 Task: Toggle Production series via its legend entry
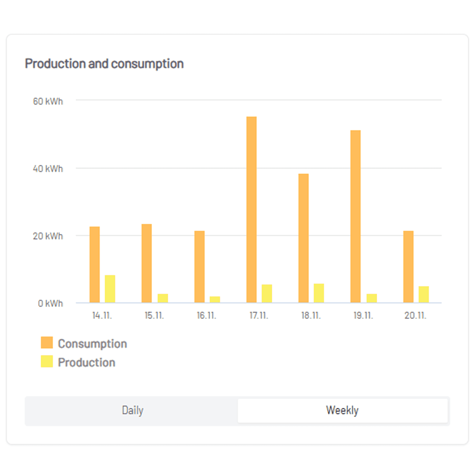coord(86,362)
